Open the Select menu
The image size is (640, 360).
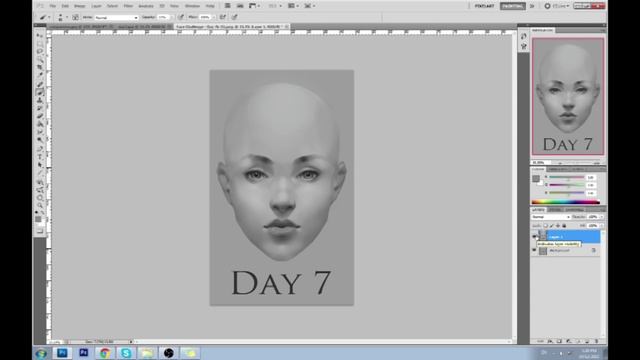tap(112, 6)
